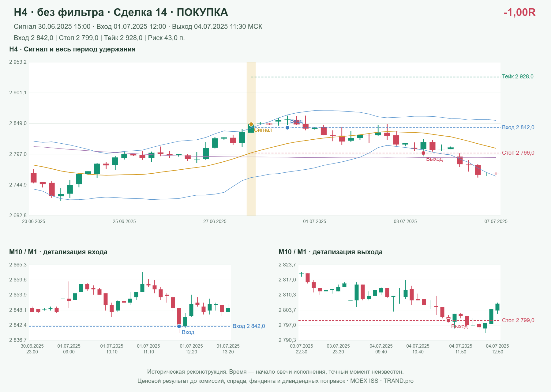Click heading 'M10 / M1 · детализация входа'

click(58, 252)
